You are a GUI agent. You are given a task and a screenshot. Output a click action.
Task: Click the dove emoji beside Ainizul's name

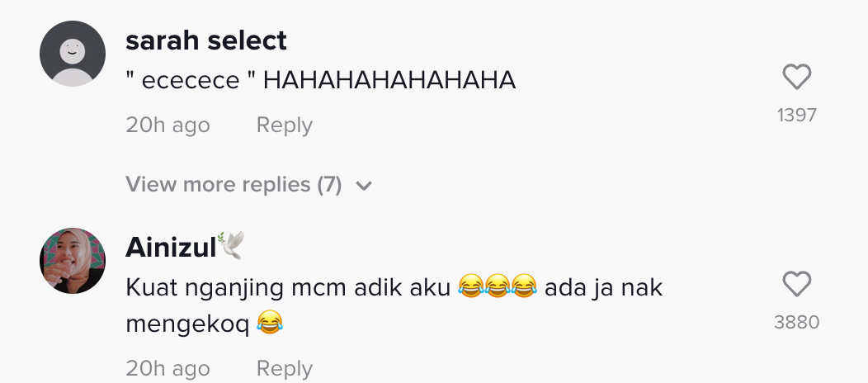click(232, 245)
